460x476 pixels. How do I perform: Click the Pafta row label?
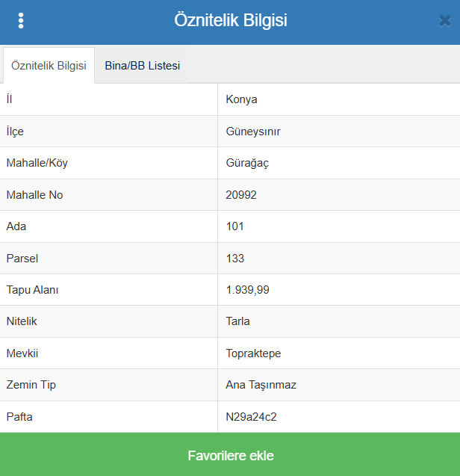[x=19, y=417]
